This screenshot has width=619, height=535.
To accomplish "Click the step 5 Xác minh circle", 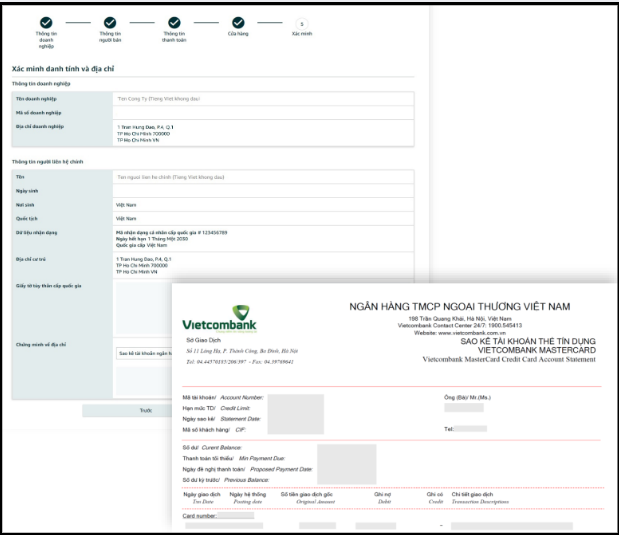I will pos(302,24).
